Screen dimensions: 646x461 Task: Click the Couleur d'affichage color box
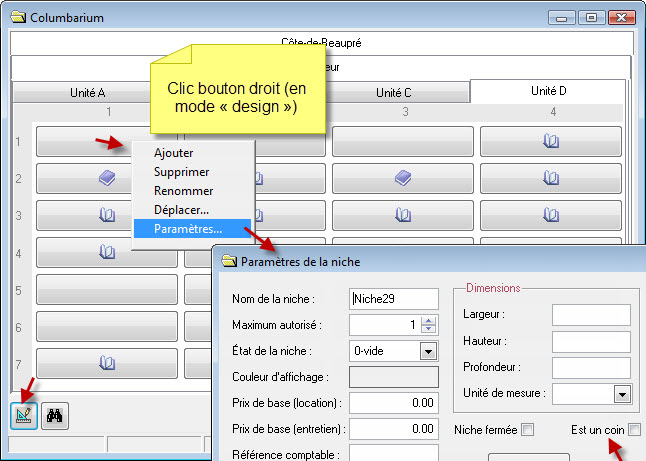(393, 377)
